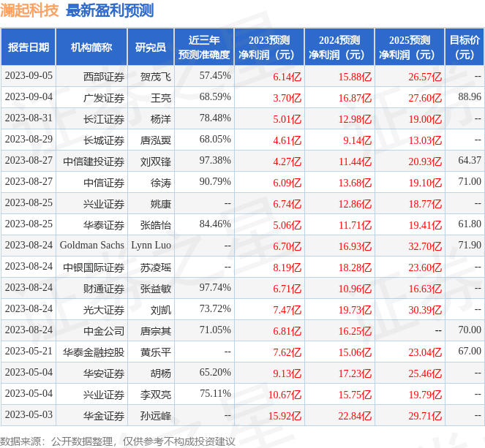Click the 2023预测净利润 column header
The height and width of the screenshot is (448, 485).
tap(269, 47)
